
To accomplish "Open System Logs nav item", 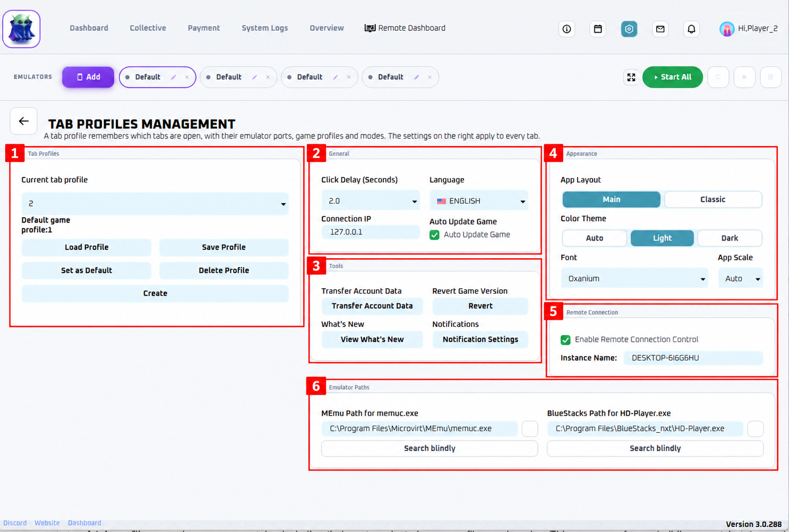I will [x=265, y=28].
